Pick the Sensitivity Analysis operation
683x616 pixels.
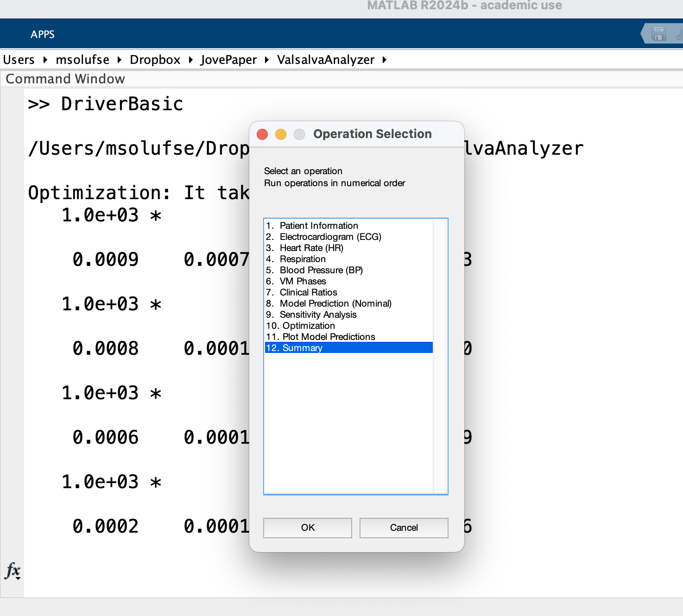318,314
